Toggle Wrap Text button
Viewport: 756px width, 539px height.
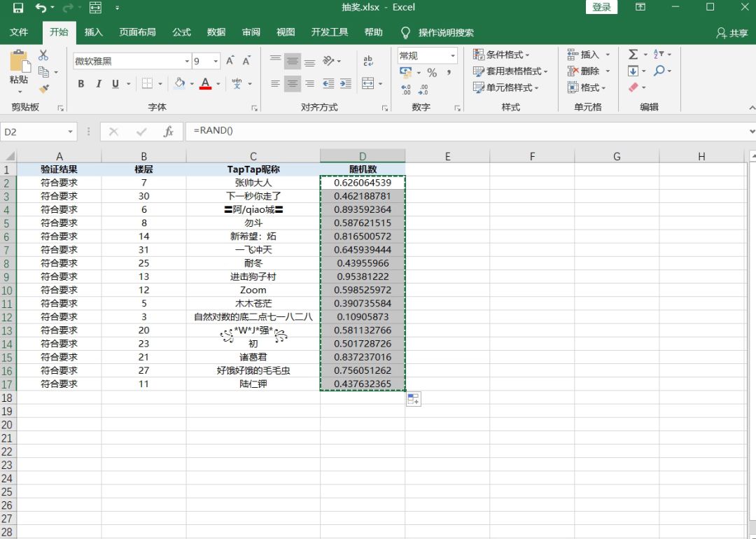368,61
